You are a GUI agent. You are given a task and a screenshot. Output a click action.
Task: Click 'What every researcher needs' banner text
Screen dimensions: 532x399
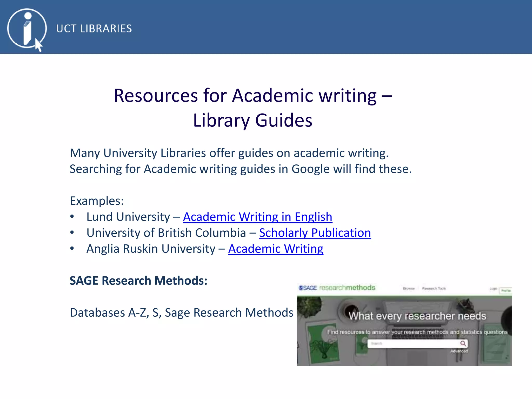417,316
